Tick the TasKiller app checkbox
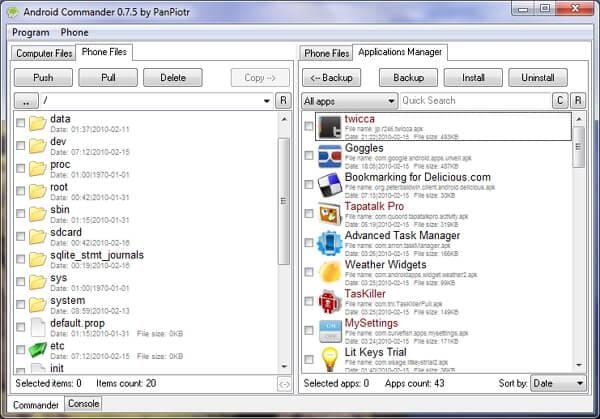600x419 pixels. [x=308, y=301]
